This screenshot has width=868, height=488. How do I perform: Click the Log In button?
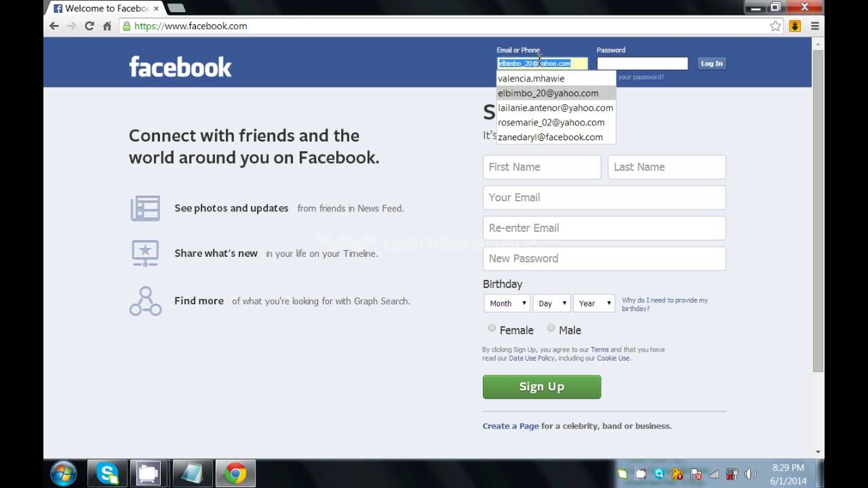(x=711, y=63)
